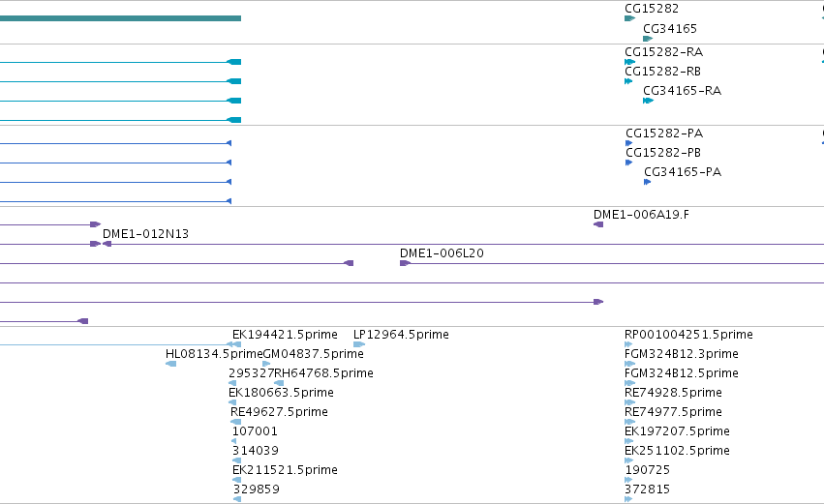Select the CG34165-RA transcript arrow

pyautogui.click(x=648, y=101)
